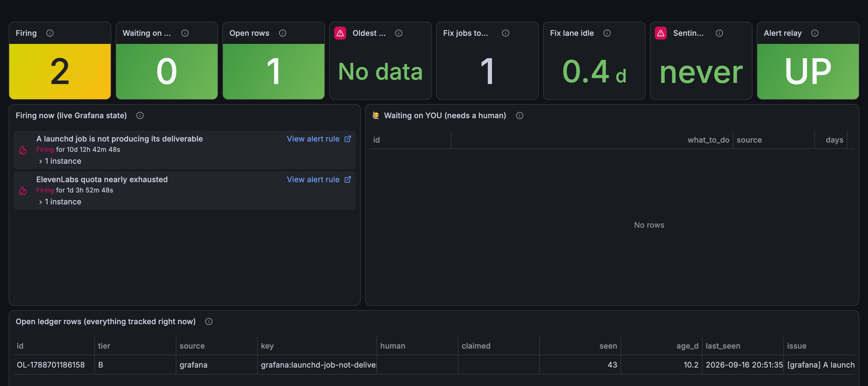Click the yellow Firing value 2

point(60,71)
